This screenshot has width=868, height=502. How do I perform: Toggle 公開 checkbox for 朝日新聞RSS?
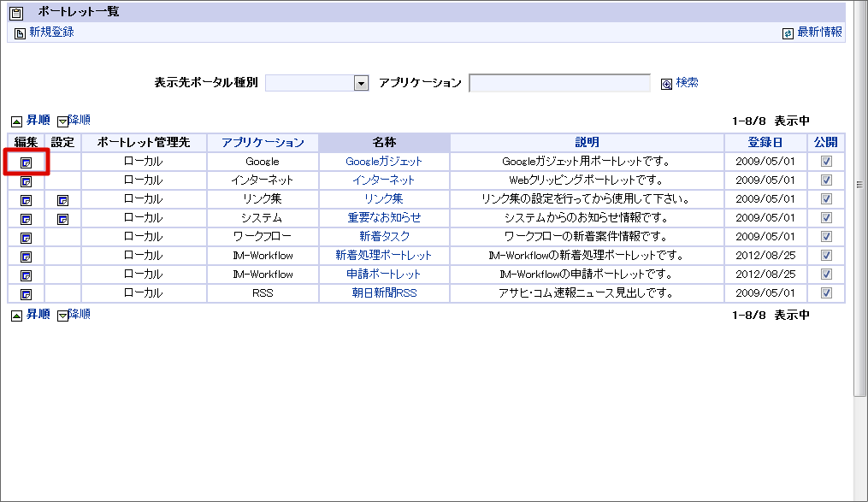tap(826, 292)
